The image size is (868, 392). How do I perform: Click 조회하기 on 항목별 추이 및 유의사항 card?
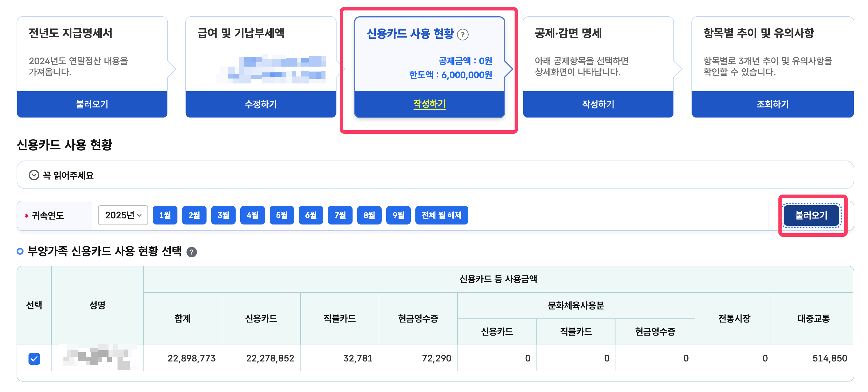772,104
